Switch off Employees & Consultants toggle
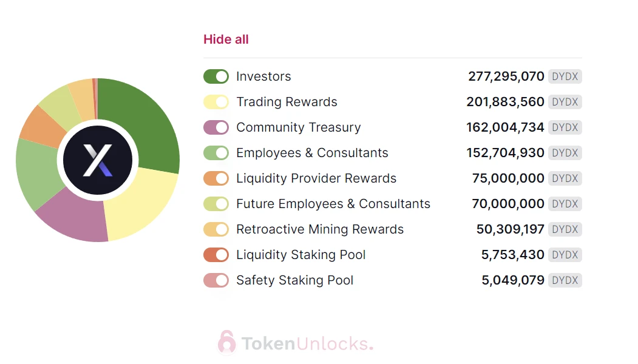 [x=216, y=153]
